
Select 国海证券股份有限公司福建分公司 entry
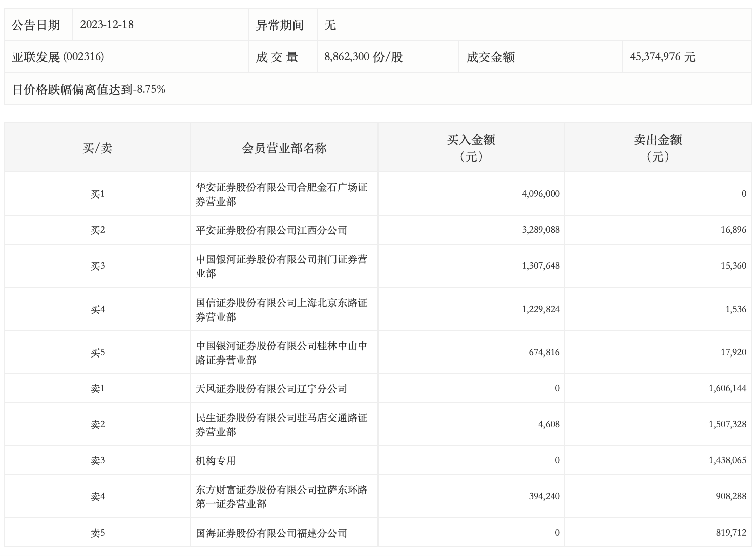click(271, 533)
